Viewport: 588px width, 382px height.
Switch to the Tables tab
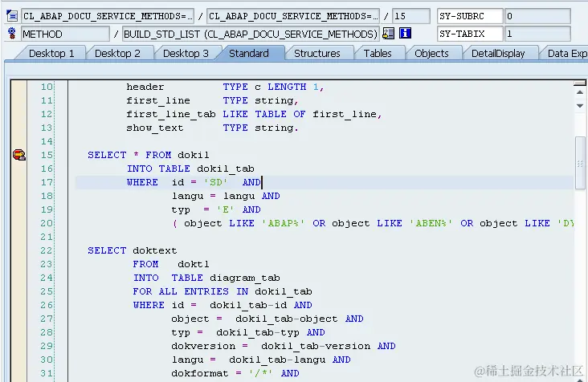378,53
